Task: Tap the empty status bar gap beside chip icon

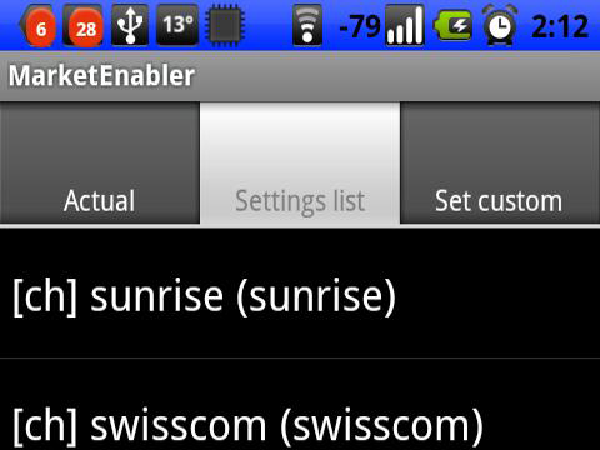Action: coord(268,26)
